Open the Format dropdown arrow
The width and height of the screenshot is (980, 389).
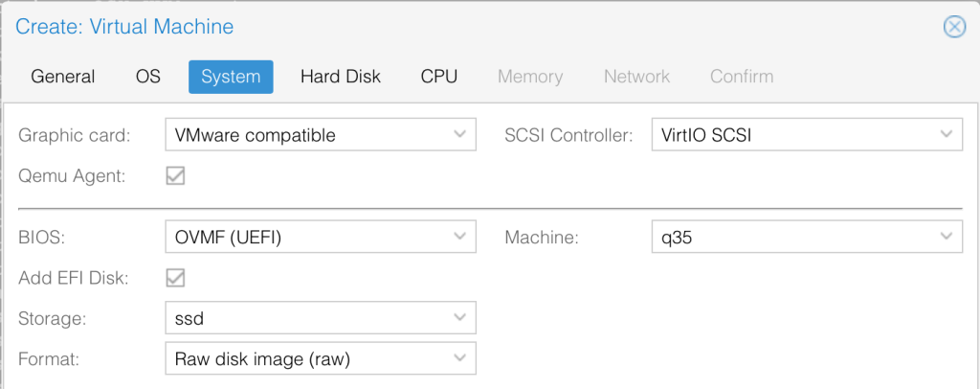pos(459,359)
